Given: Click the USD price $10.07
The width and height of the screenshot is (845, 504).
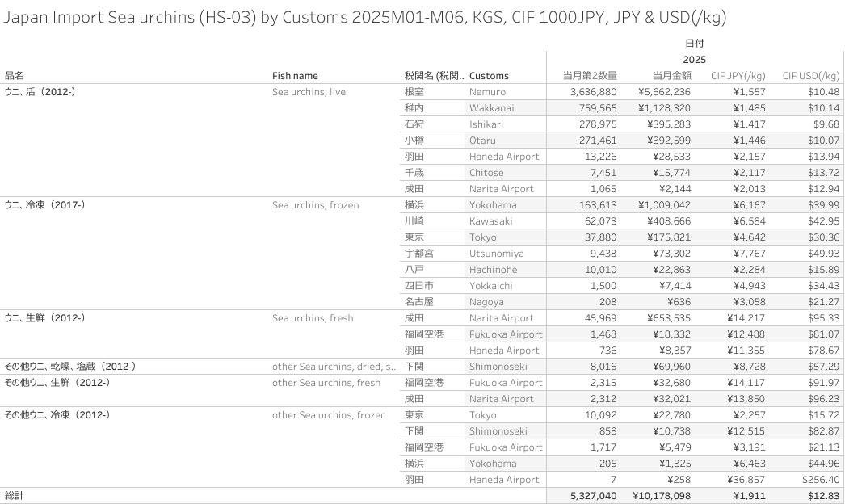Looking at the screenshot, I should coord(823,141).
